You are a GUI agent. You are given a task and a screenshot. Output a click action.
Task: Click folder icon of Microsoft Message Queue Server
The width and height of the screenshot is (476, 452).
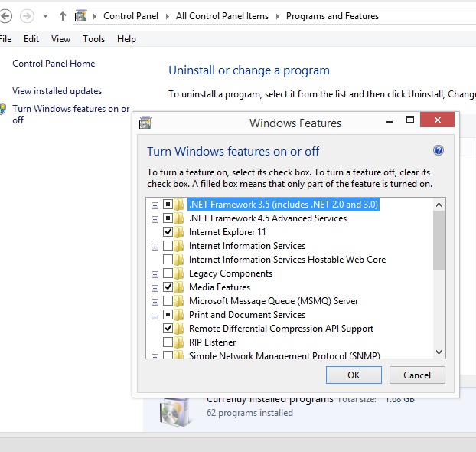[x=179, y=301]
